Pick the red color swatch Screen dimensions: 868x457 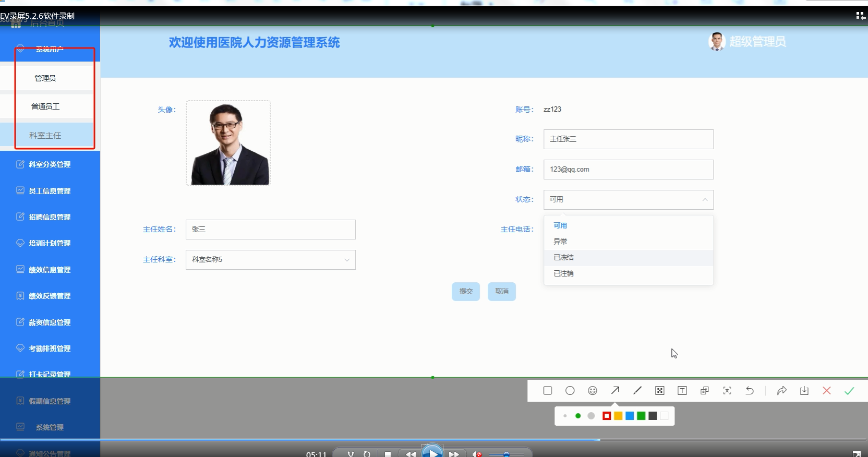click(607, 416)
